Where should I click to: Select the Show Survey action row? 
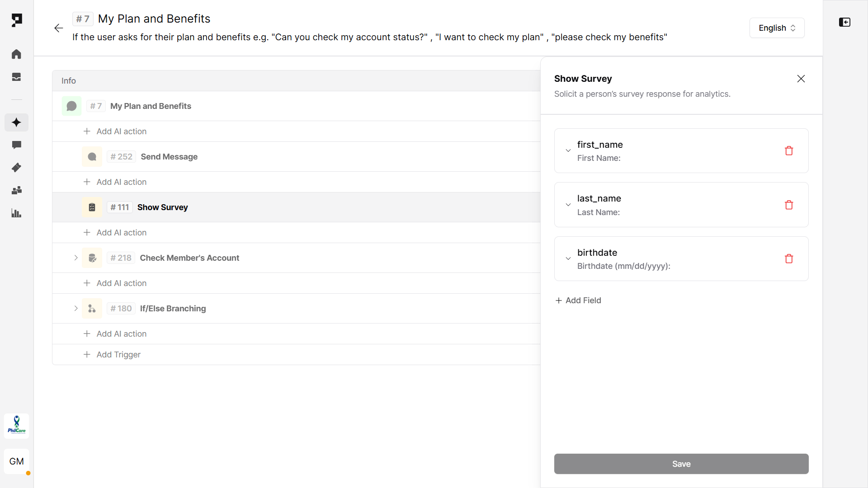(x=163, y=207)
